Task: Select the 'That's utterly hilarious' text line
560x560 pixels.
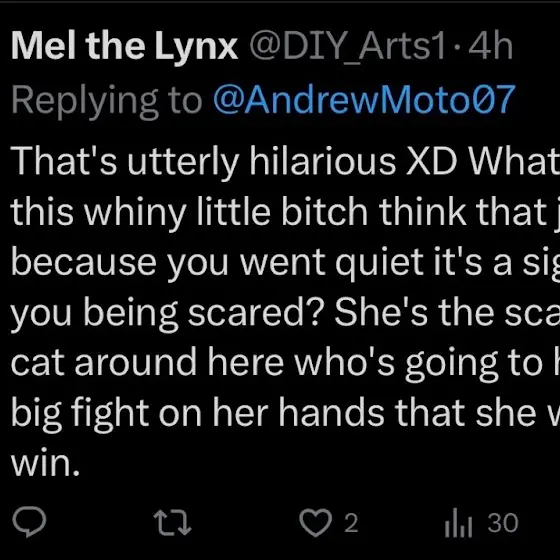Action: tap(204, 161)
